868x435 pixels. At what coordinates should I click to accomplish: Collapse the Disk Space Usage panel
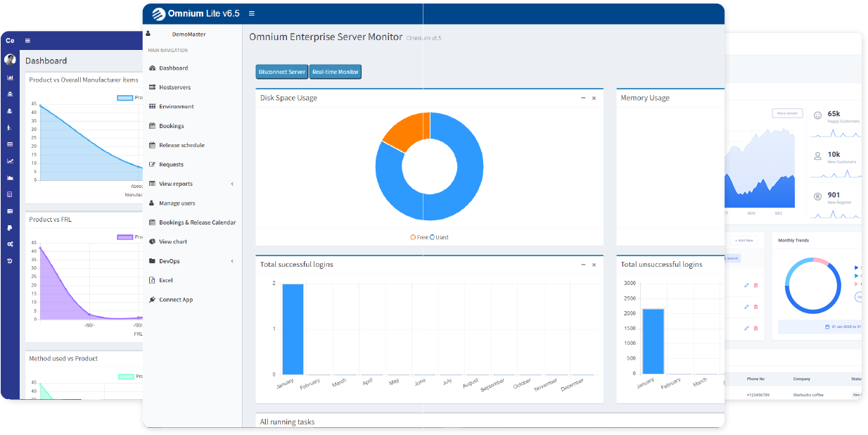point(583,98)
